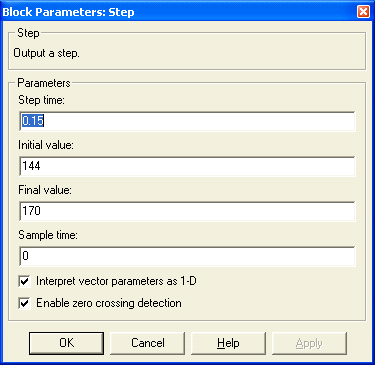Click into the Step time input field

pyautogui.click(x=187, y=121)
